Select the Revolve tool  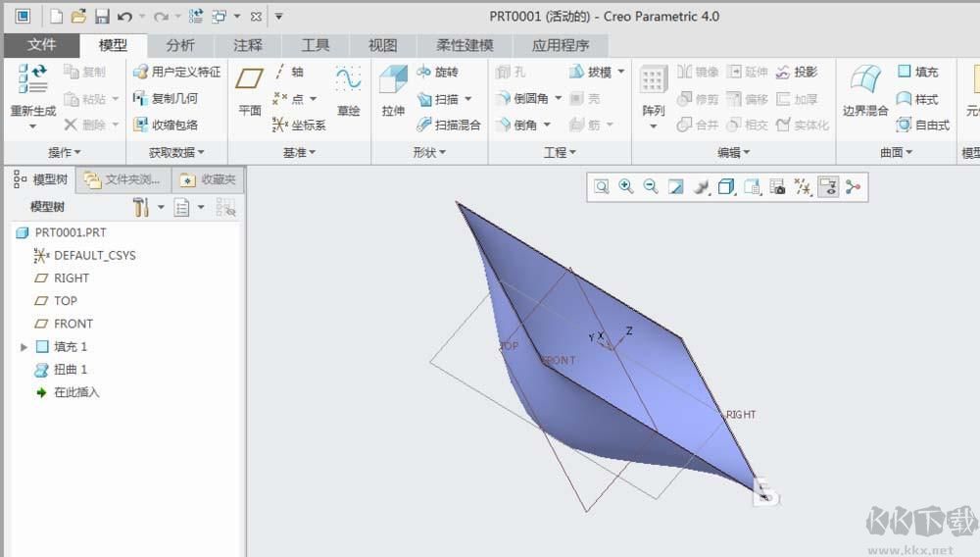(437, 72)
